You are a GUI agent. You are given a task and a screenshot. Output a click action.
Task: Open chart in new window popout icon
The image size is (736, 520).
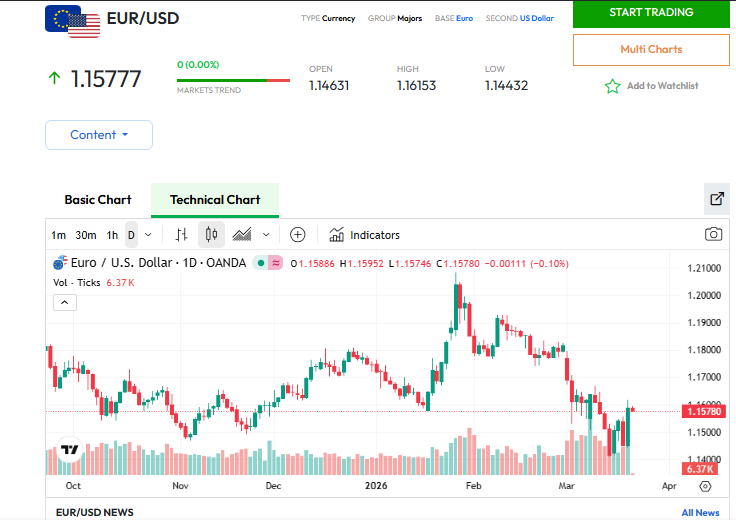pos(716,198)
